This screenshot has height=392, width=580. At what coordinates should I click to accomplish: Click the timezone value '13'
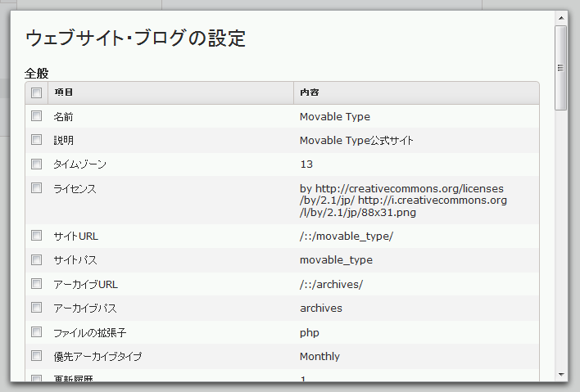coord(306,164)
